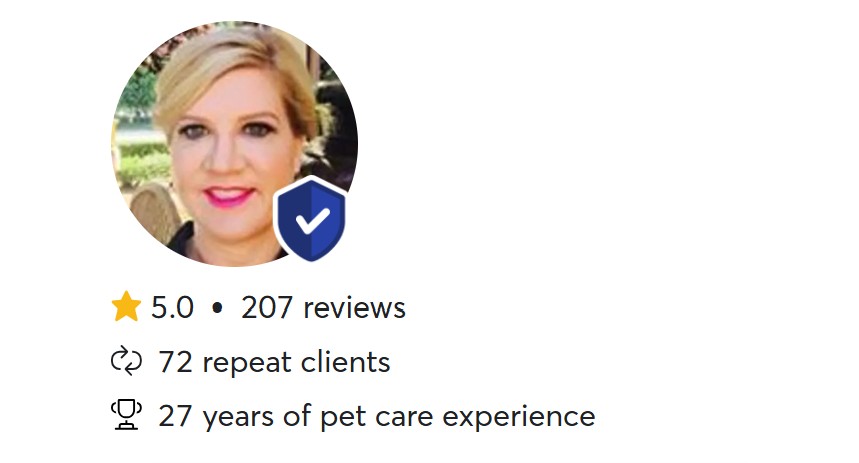Click the words repeat clients

pyautogui.click(x=296, y=362)
